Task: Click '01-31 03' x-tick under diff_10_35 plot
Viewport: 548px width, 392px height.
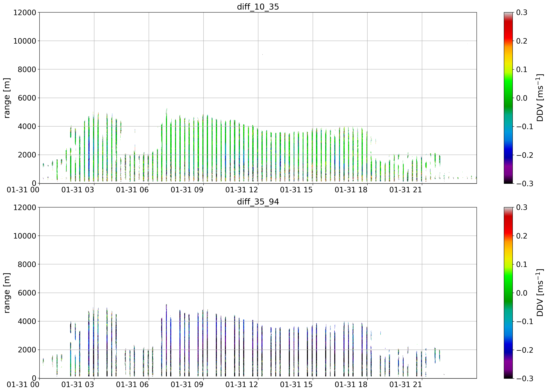Action: pyautogui.click(x=78, y=190)
